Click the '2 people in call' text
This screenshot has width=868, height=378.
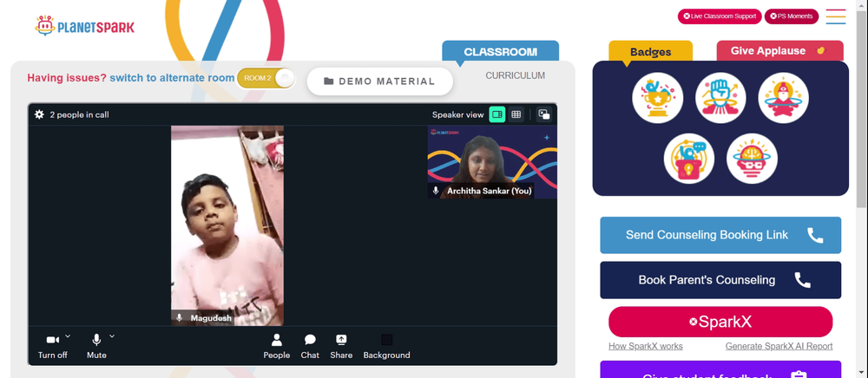coord(79,114)
